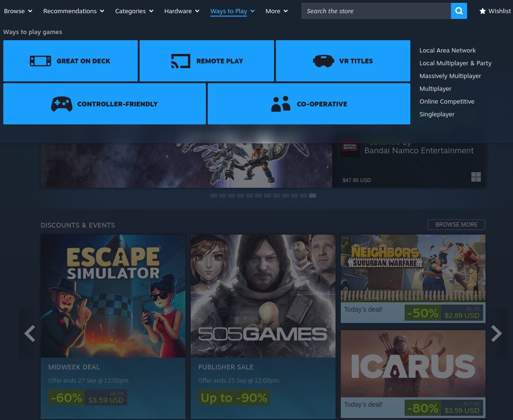The width and height of the screenshot is (513, 420).
Task: Click the gamepad icon for Controller-Friendly
Action: 62,104
